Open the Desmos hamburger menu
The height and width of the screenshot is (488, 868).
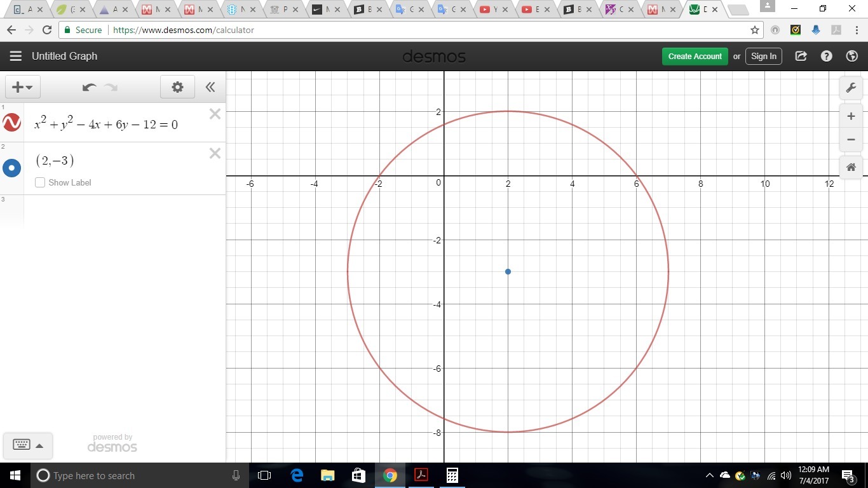[15, 56]
